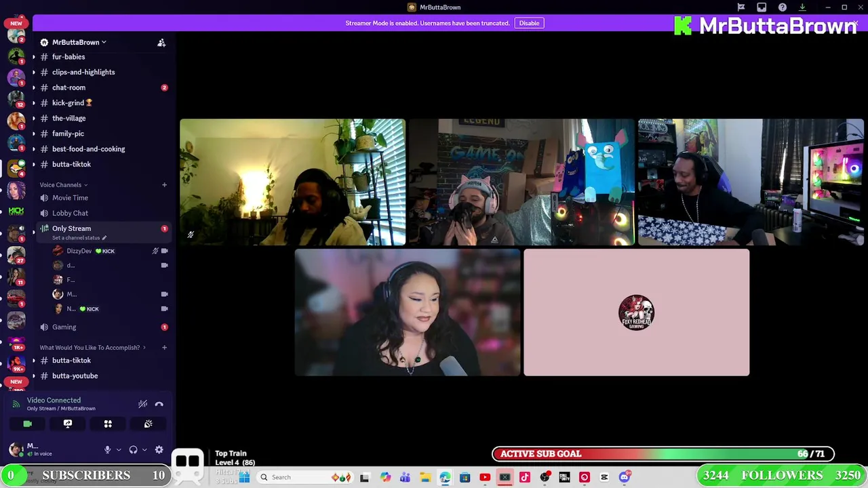The image size is (868, 488).
Task: Disconnect from voice with the hang-up icon
Action: point(159,404)
